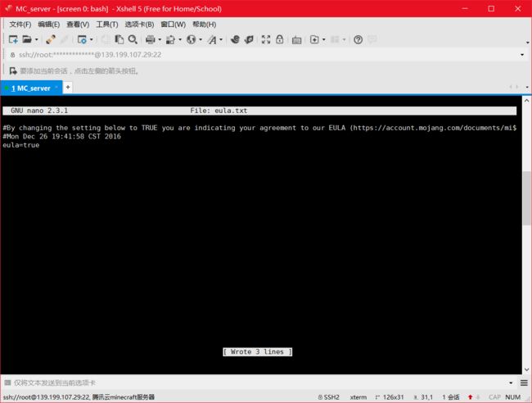Click the Find magnifier icon
The height and width of the screenshot is (403, 532).
pos(133,39)
